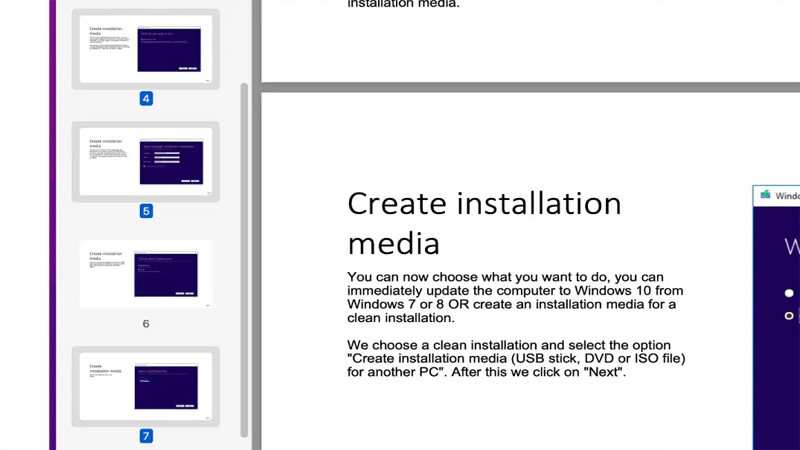Click the paragraph starting "We choose a clean installation"

515,358
